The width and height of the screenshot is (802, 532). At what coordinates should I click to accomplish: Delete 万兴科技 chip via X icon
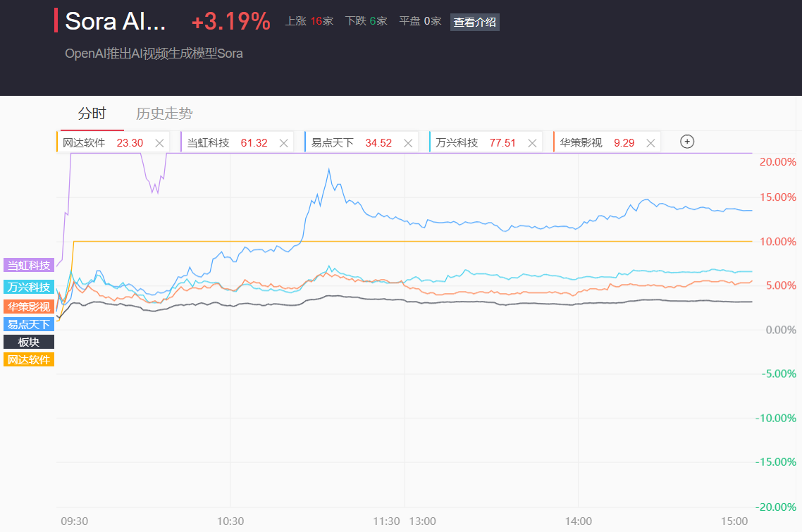point(532,143)
